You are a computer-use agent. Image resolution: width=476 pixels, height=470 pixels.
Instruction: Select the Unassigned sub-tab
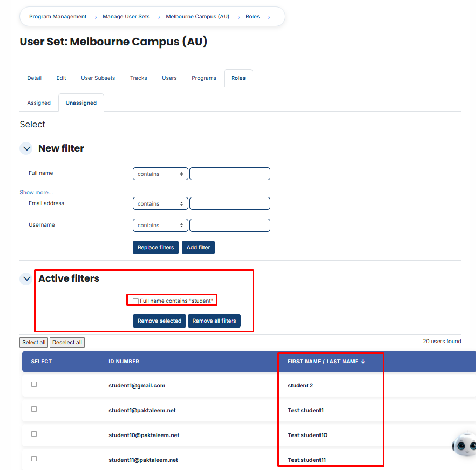point(81,103)
